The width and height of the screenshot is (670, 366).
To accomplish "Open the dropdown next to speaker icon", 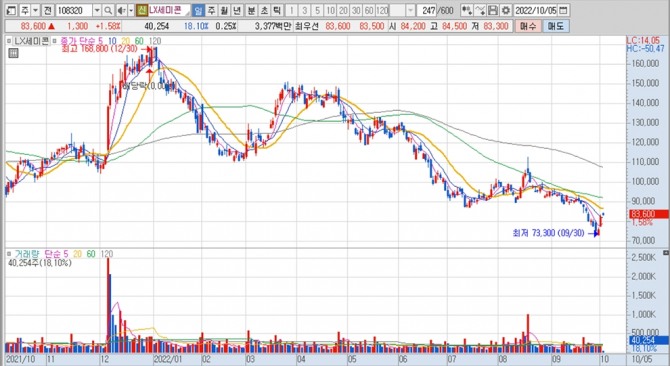I will click(131, 10).
